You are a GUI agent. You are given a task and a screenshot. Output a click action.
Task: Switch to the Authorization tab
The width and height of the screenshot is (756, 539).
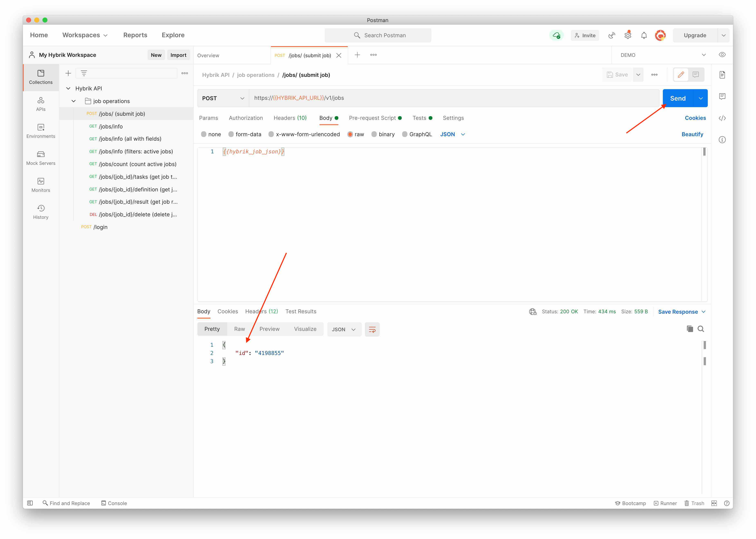[x=246, y=118]
